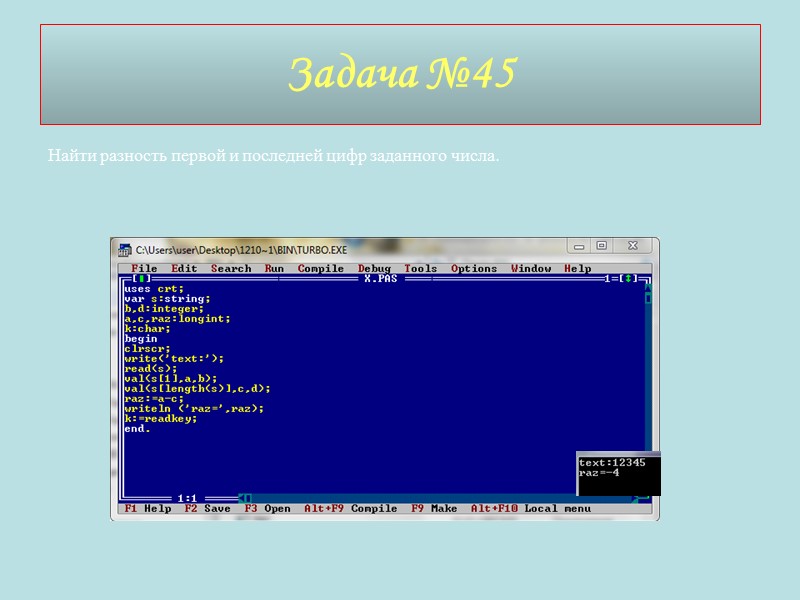The image size is (800, 600).
Task: Maximize the TURBO.EXE window
Action: click(x=602, y=246)
